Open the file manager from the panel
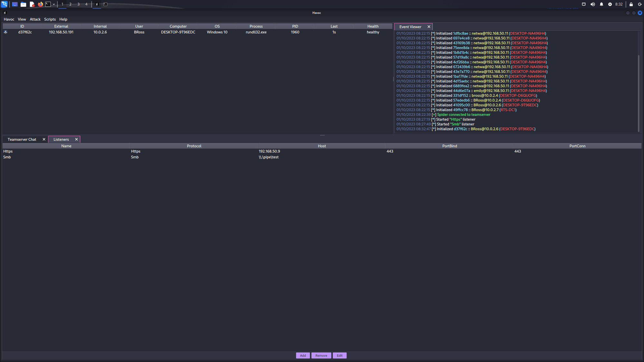 [23, 4]
